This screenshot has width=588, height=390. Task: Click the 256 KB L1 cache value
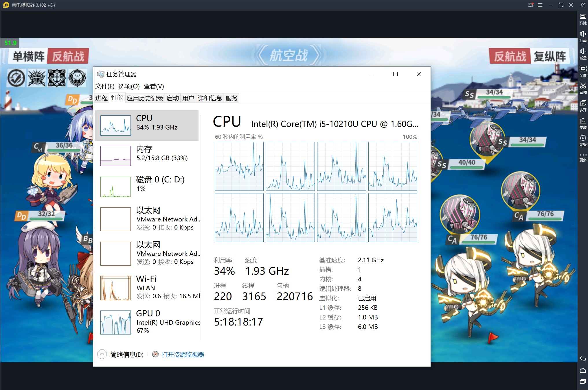click(368, 308)
